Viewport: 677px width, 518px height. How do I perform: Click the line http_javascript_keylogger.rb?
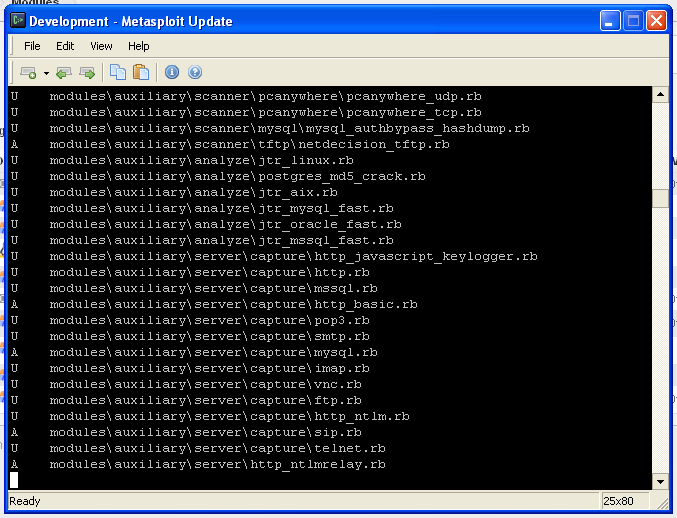274,256
